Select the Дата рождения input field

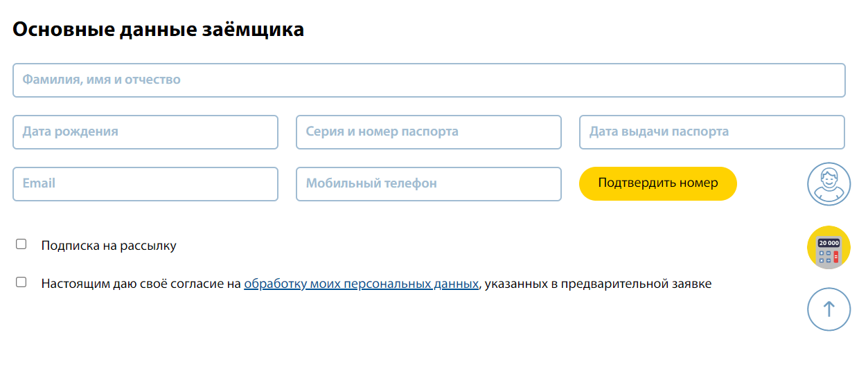point(145,132)
